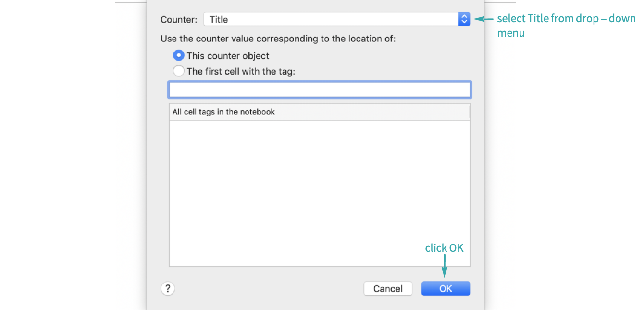Open help with the question mark button
Viewport: 644px width, 310px height.
click(x=168, y=288)
